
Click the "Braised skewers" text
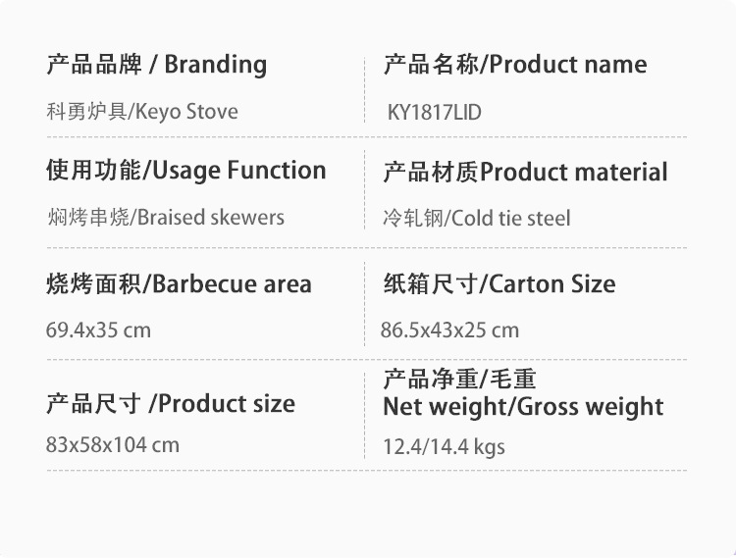point(211,217)
